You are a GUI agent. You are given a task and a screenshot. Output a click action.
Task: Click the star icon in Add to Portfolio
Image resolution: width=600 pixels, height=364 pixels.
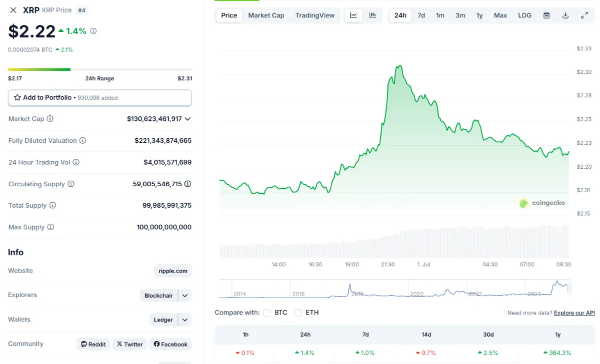(17, 97)
